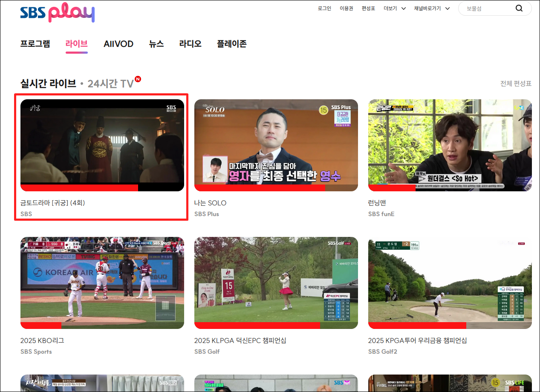Click the SBS Plus channel label

click(207, 214)
